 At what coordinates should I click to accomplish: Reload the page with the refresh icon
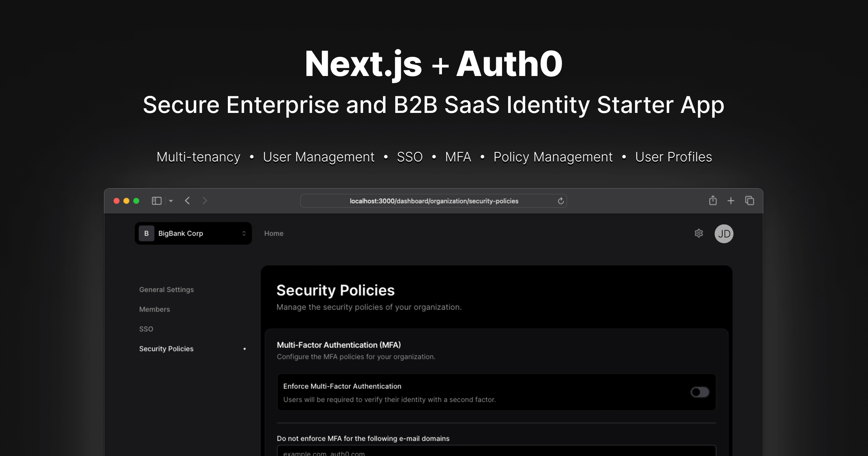tap(560, 201)
